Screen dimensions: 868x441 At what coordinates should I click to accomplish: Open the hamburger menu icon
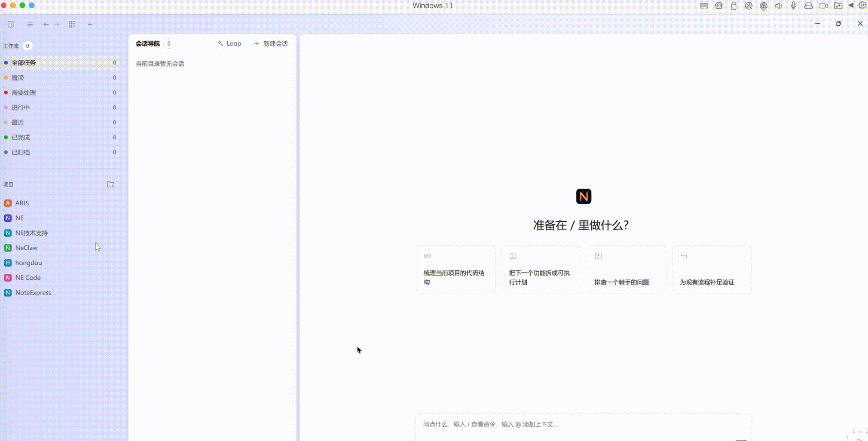click(x=30, y=24)
